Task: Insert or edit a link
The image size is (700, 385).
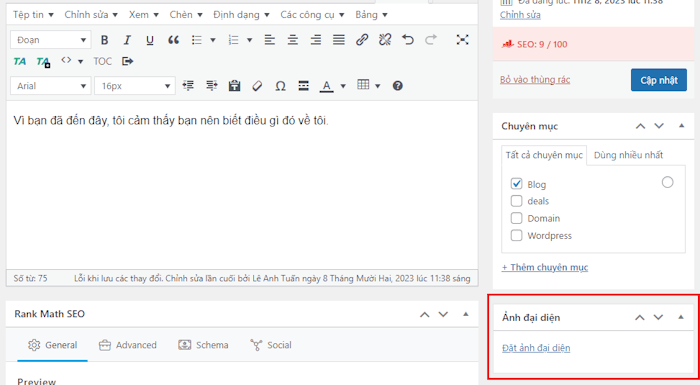Action: point(362,40)
